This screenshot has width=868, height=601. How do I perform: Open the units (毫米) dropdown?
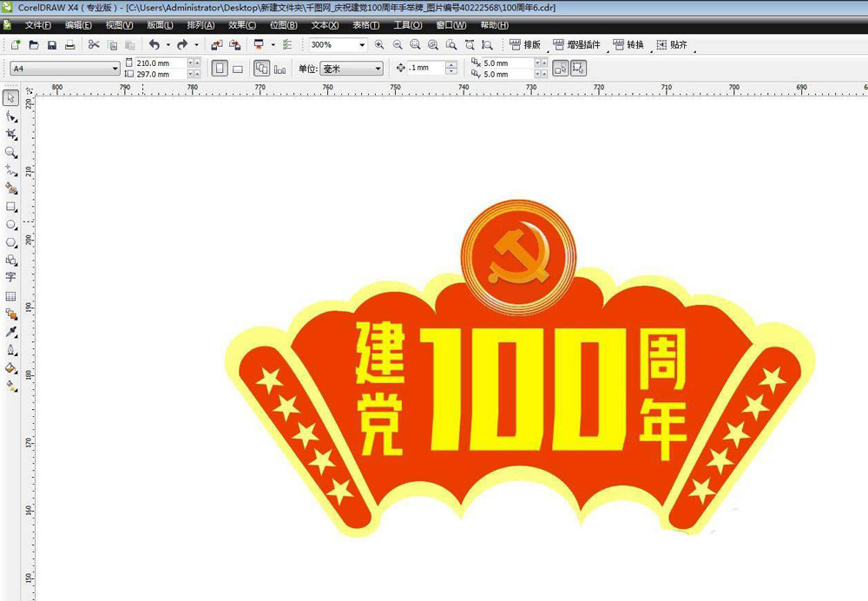pos(378,69)
